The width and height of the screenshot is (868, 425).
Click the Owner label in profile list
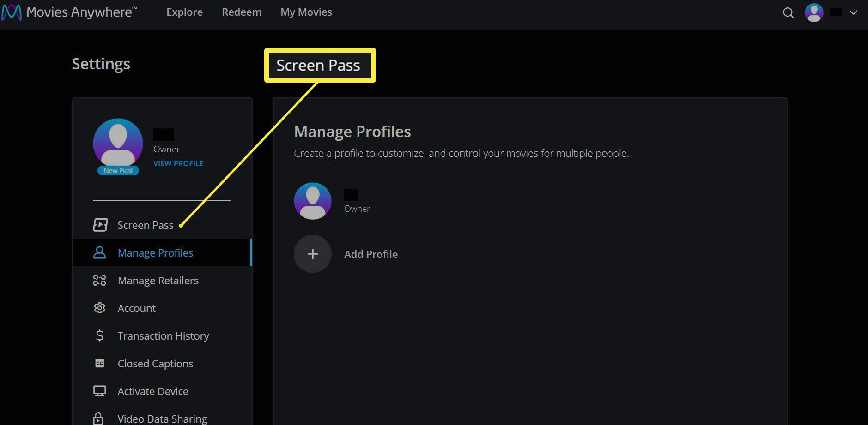(x=357, y=209)
